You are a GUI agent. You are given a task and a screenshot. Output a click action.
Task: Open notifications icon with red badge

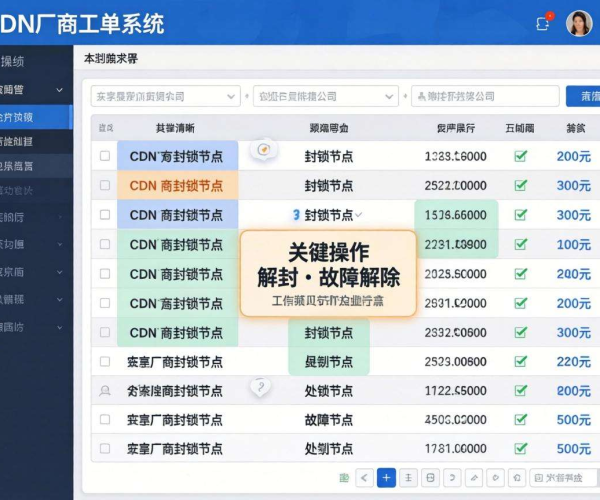(x=543, y=23)
